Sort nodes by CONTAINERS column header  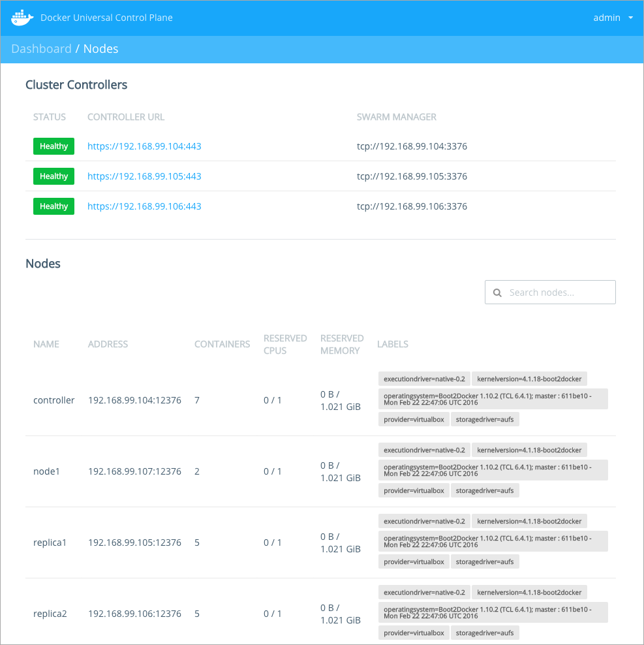pyautogui.click(x=222, y=344)
